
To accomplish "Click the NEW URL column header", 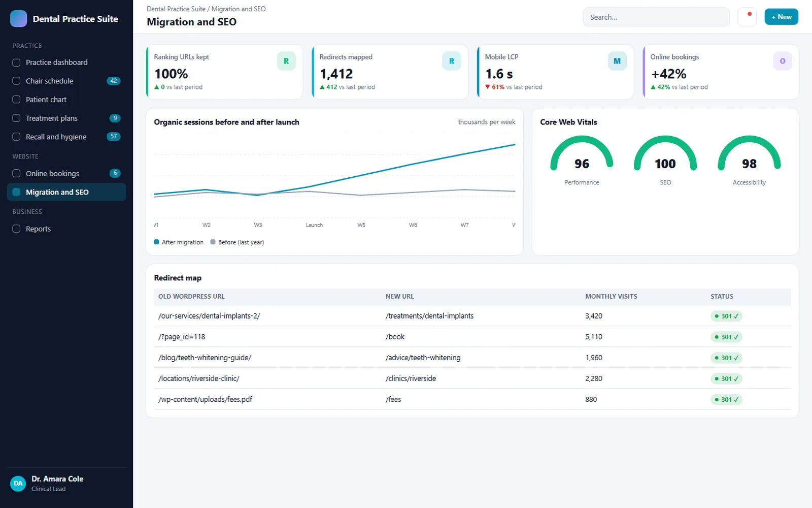I will tap(399, 296).
